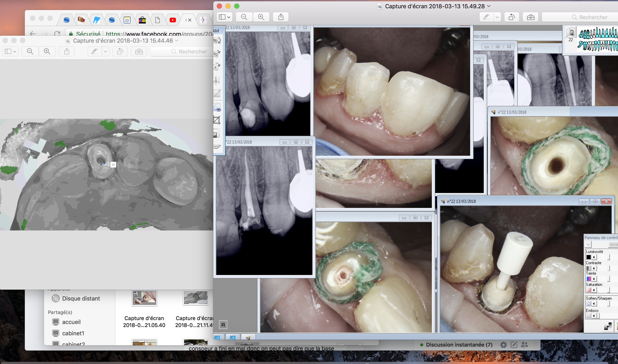618x364 pixels.
Task: Click the Saturation swatch in the control panel
Action: pos(589,290)
